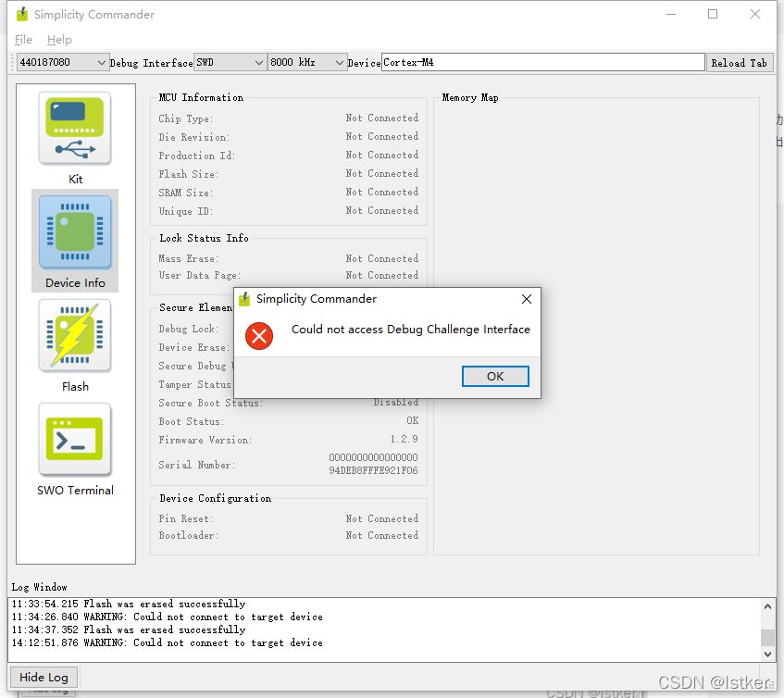Open the Kit section icon

pyautogui.click(x=75, y=129)
